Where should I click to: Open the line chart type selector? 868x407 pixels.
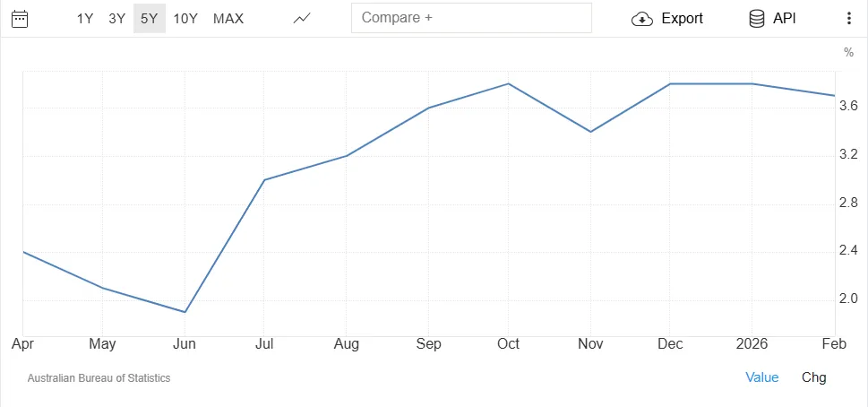tap(302, 18)
